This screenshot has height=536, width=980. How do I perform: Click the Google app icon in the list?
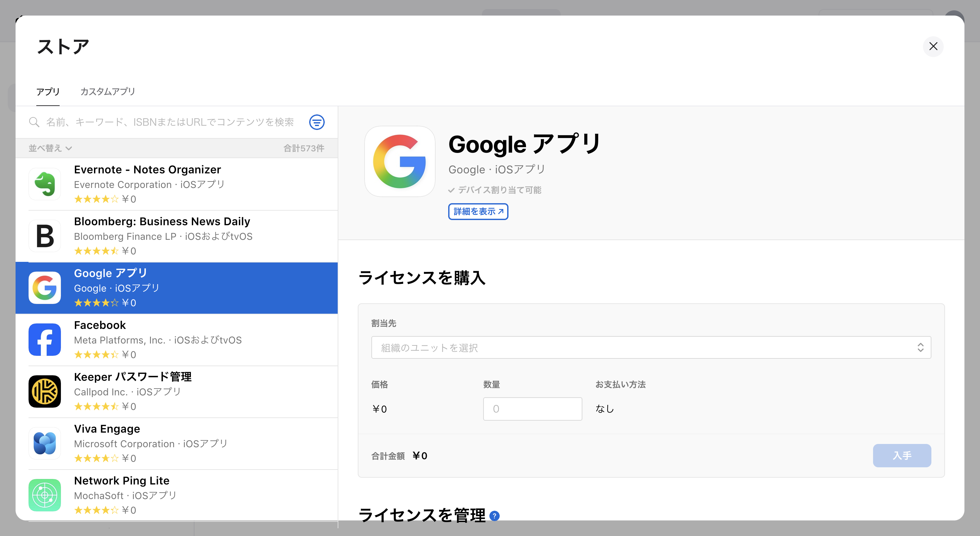point(44,287)
